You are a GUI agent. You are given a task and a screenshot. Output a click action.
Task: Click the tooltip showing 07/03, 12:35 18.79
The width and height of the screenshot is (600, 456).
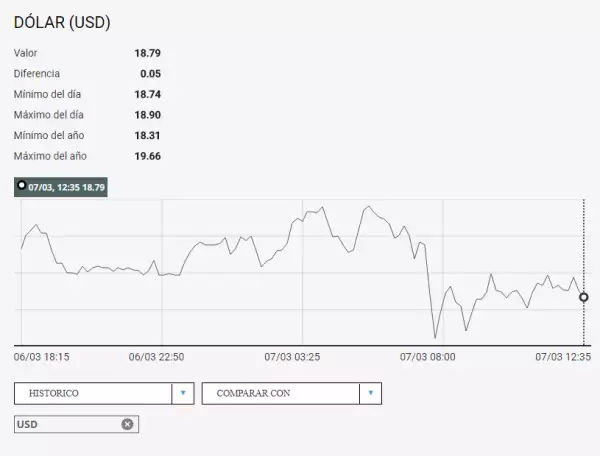click(x=61, y=186)
